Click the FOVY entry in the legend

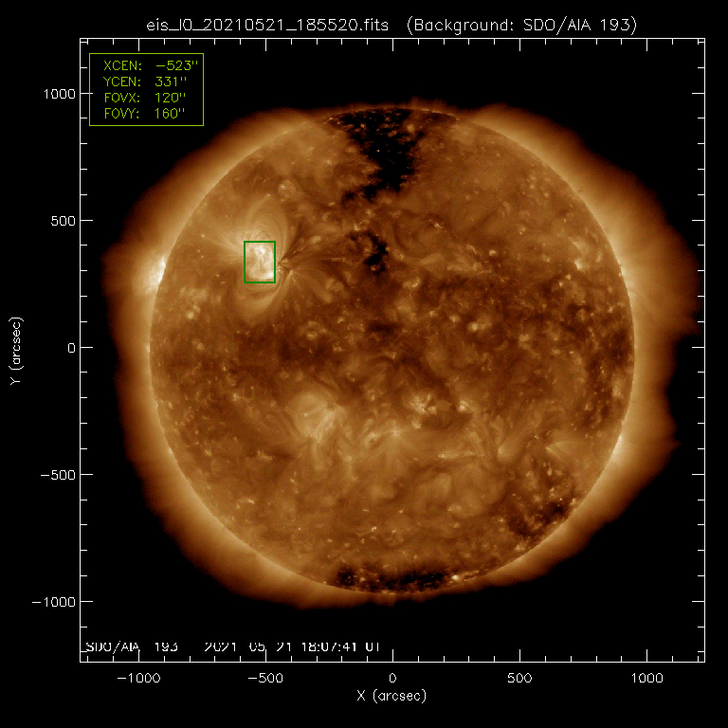(146, 113)
